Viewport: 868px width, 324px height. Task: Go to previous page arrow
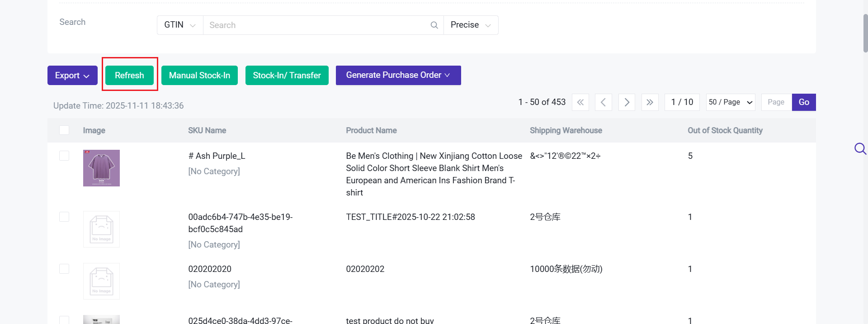tap(604, 102)
